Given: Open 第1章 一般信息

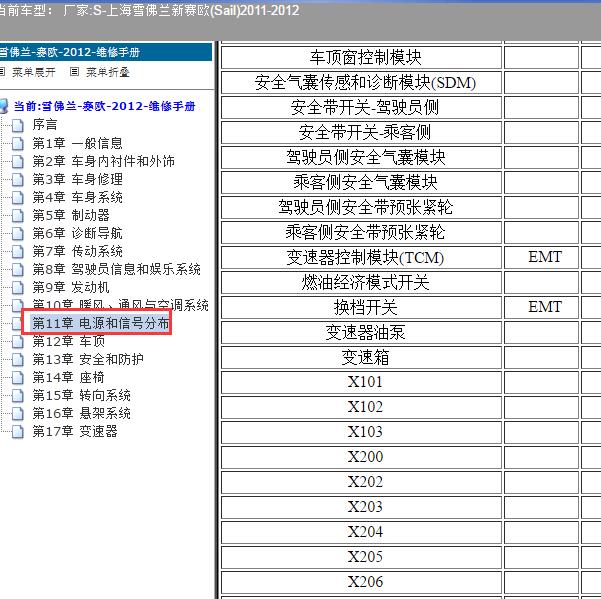Looking at the screenshot, I should tap(77, 143).
